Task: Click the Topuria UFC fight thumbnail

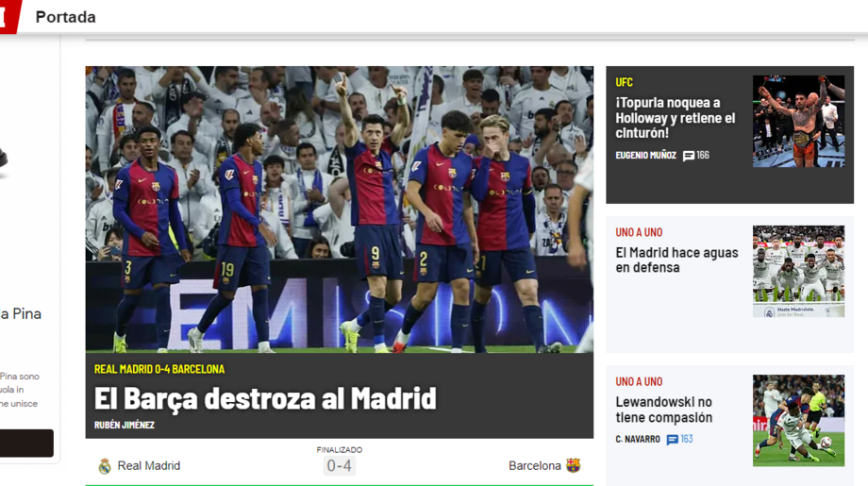Action: coord(798,122)
